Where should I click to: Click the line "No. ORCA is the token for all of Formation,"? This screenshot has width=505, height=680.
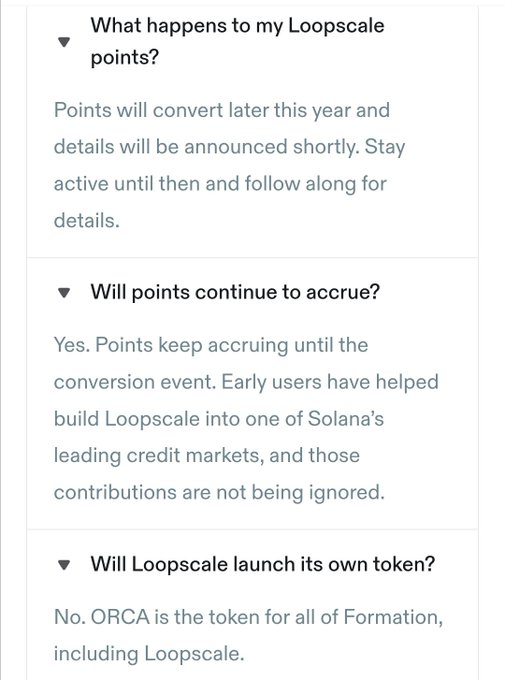click(x=248, y=617)
